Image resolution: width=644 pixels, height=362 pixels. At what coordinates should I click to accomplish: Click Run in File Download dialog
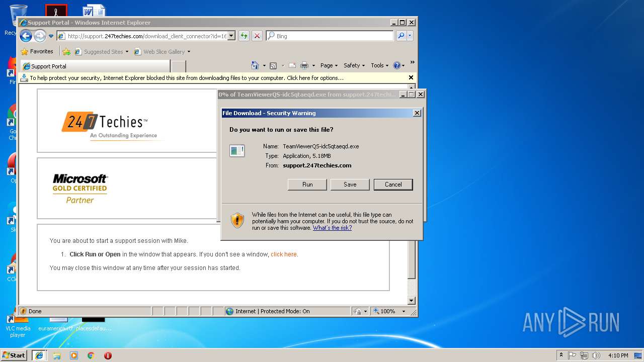pyautogui.click(x=307, y=185)
